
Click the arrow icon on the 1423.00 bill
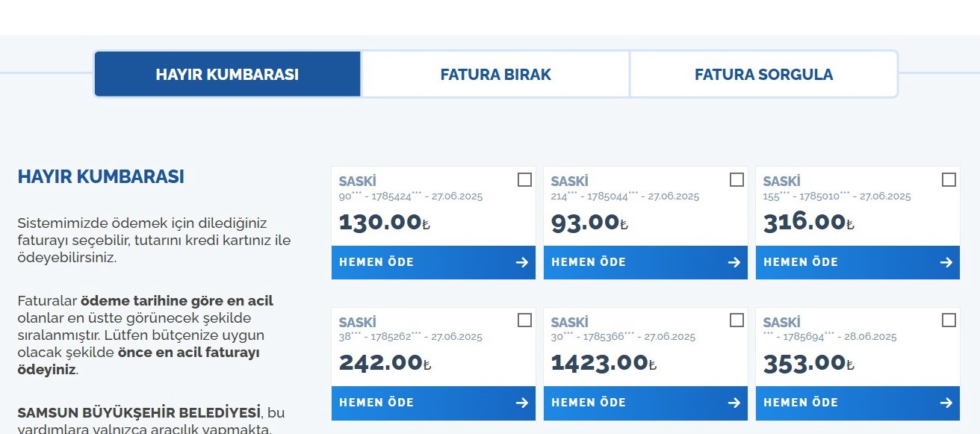click(x=734, y=403)
